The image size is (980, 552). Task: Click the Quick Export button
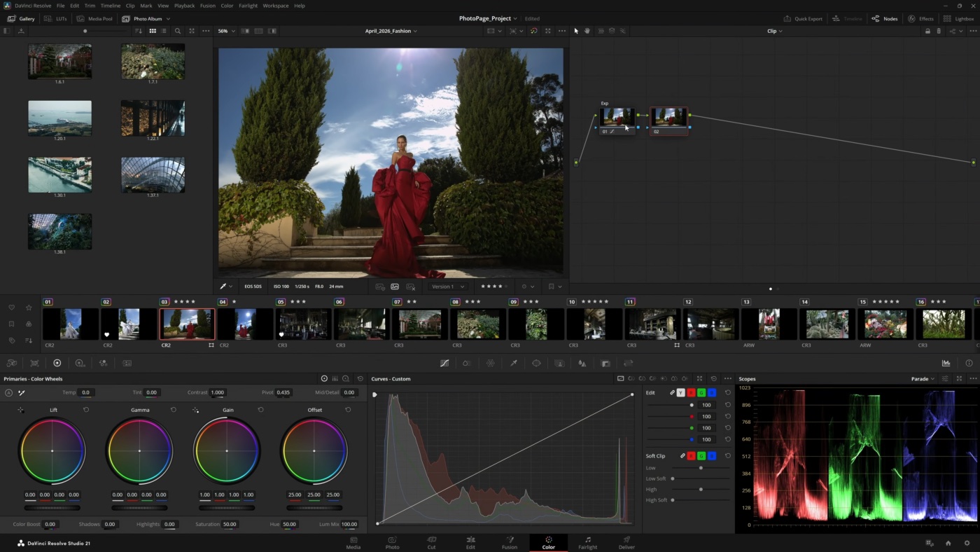coord(803,19)
